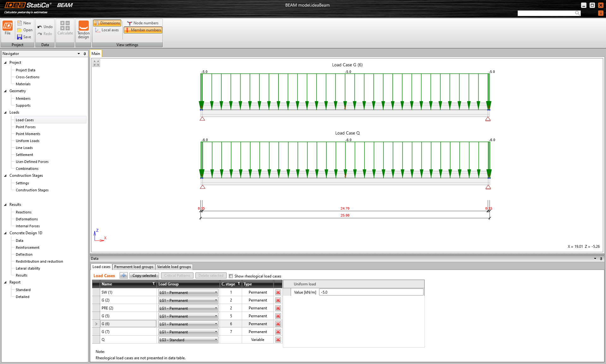
Task: Click the Critical Patterns button
Action: (x=177, y=275)
